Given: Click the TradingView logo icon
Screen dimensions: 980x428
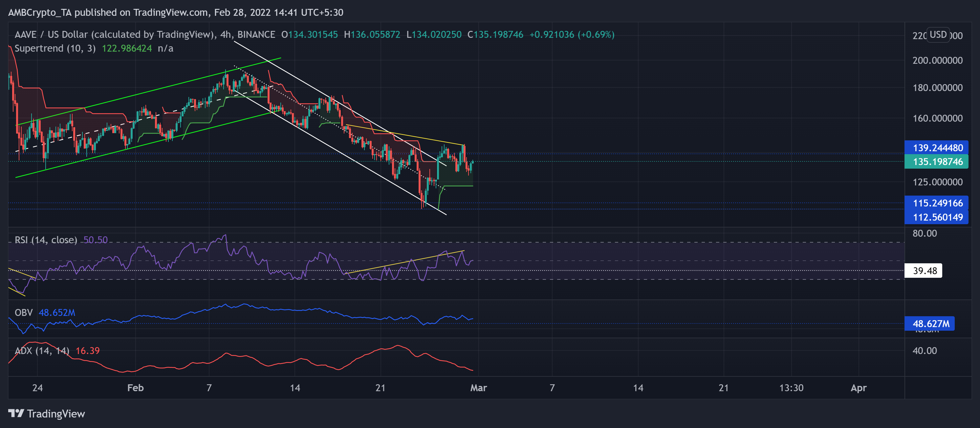Looking at the screenshot, I should click(x=16, y=413).
